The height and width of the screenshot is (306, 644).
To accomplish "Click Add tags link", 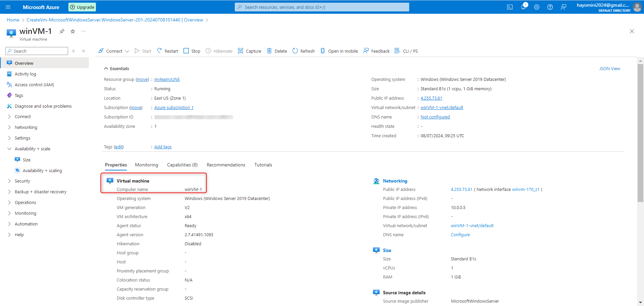I will click(x=163, y=147).
